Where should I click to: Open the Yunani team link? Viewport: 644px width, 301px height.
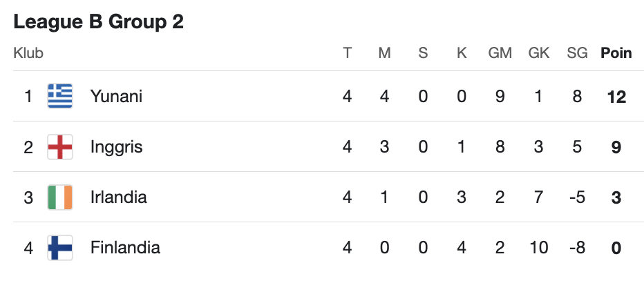point(116,97)
